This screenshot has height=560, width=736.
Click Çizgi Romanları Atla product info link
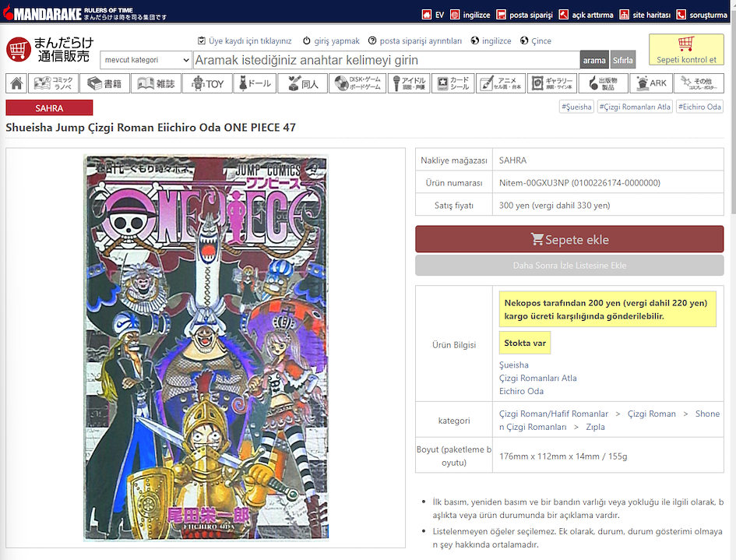[538, 378]
